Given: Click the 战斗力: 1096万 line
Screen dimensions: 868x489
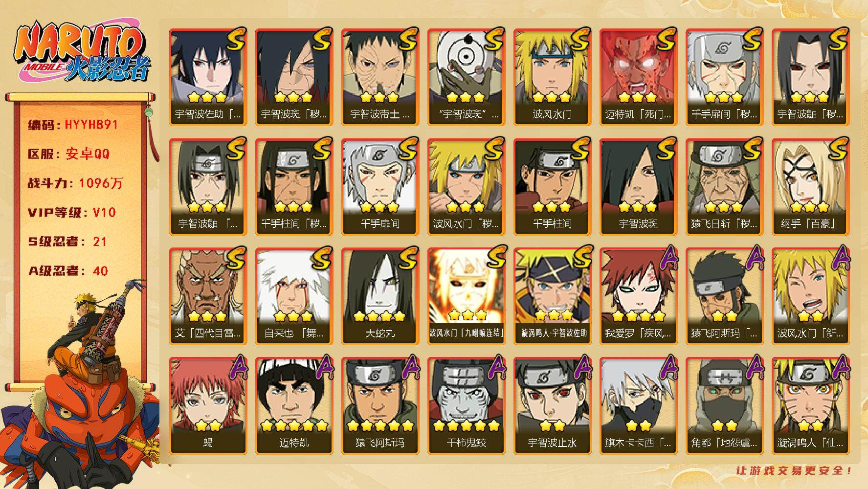Looking at the screenshot, I should point(75,183).
